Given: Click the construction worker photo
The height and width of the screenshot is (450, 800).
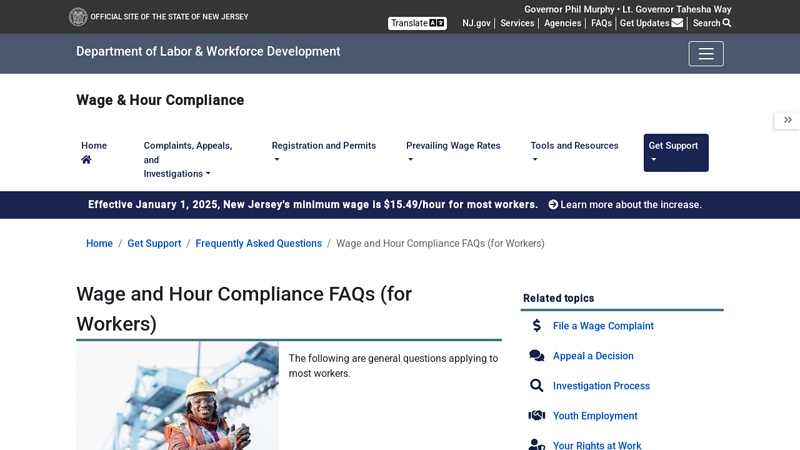Looking at the screenshot, I should tap(178, 396).
